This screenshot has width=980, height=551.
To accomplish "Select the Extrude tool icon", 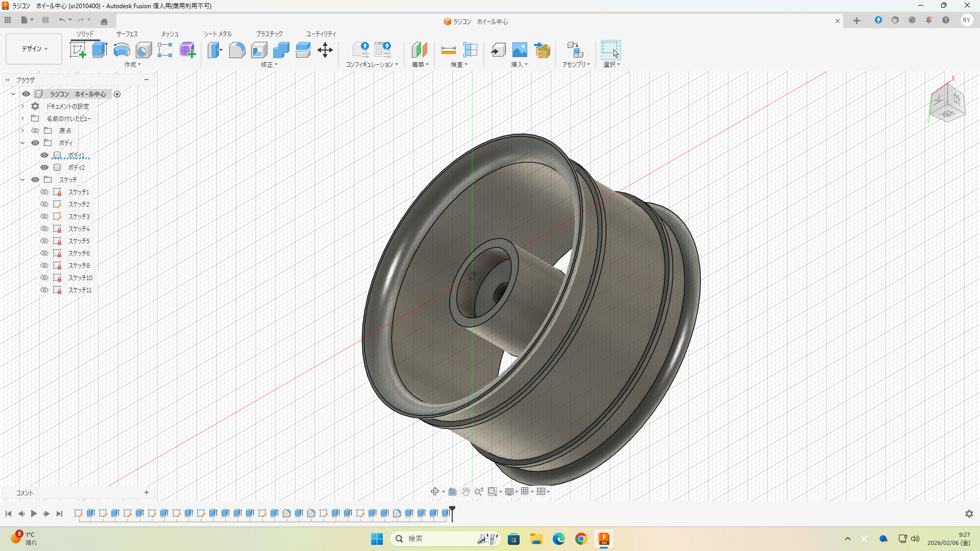I will 100,50.
